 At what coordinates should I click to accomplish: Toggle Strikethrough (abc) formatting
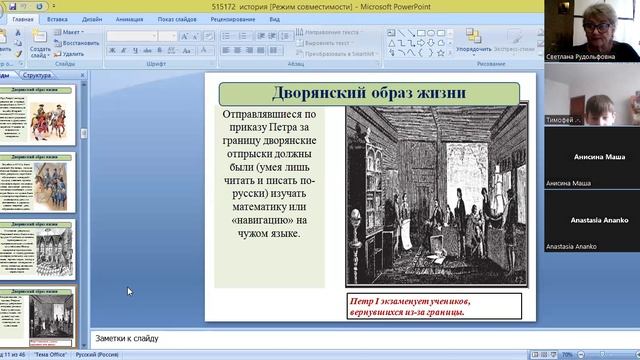(147, 51)
